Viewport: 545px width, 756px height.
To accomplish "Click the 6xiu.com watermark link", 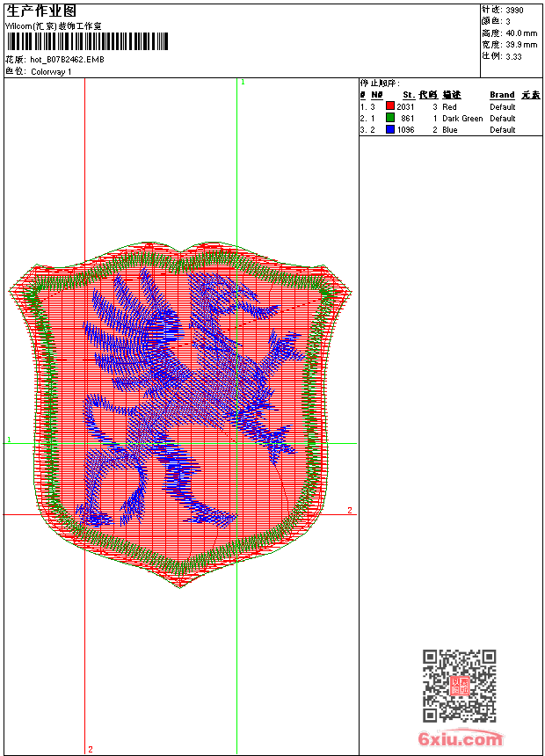I will pyautogui.click(x=461, y=739).
